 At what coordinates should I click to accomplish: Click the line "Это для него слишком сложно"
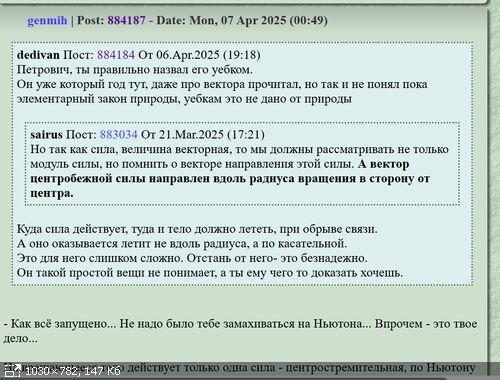(x=192, y=258)
